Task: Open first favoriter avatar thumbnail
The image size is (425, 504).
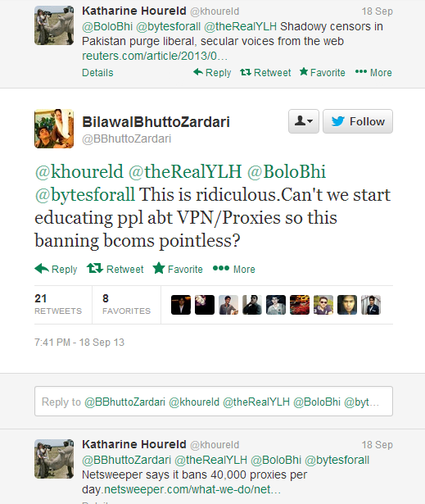Action: click(181, 305)
